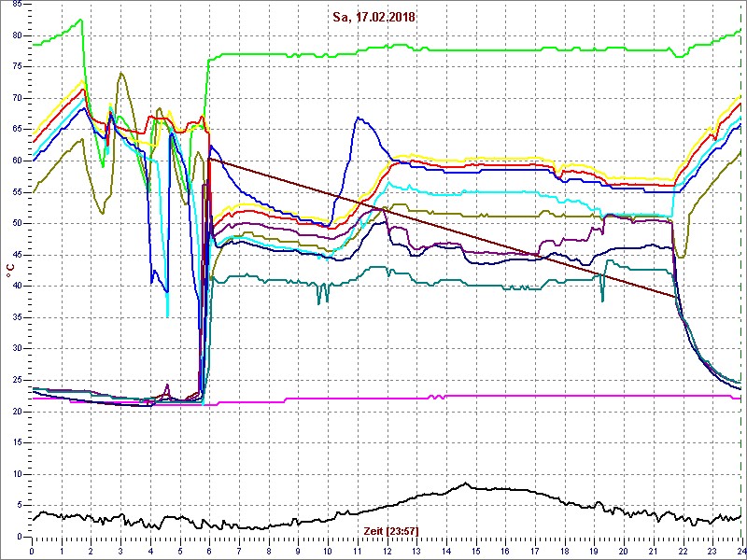Click the 45 temperature axis value
The width and height of the screenshot is (747, 560).
(x=17, y=255)
